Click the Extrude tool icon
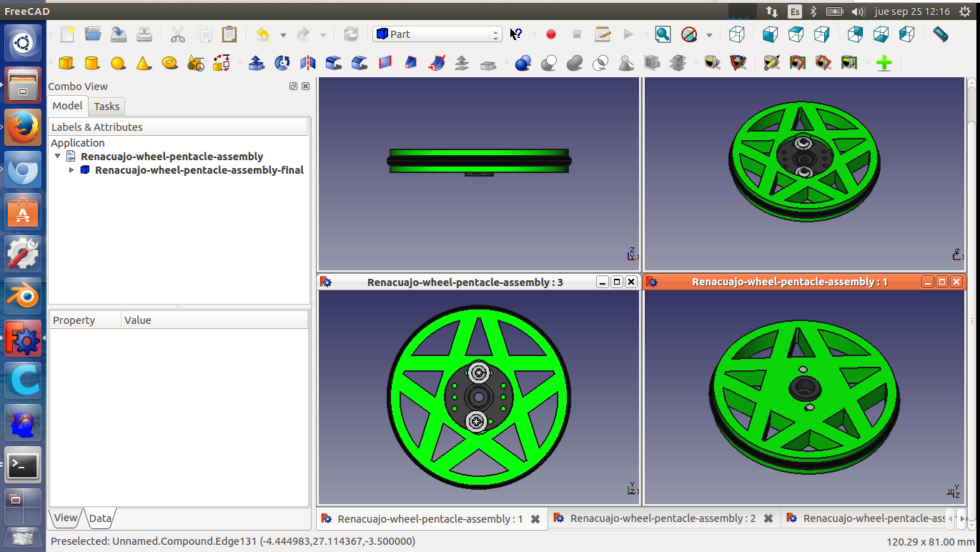This screenshot has width=980, height=552. pos(257,63)
